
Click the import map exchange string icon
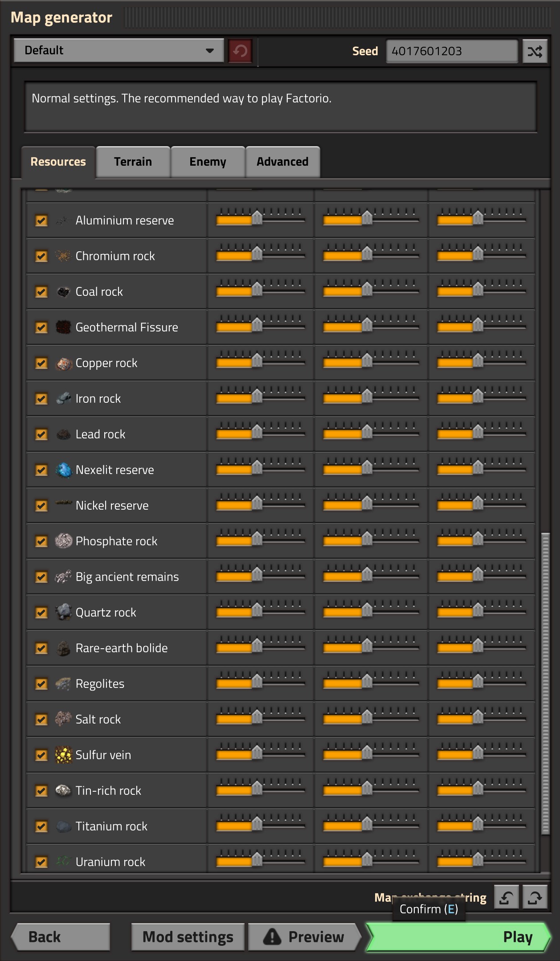click(507, 897)
